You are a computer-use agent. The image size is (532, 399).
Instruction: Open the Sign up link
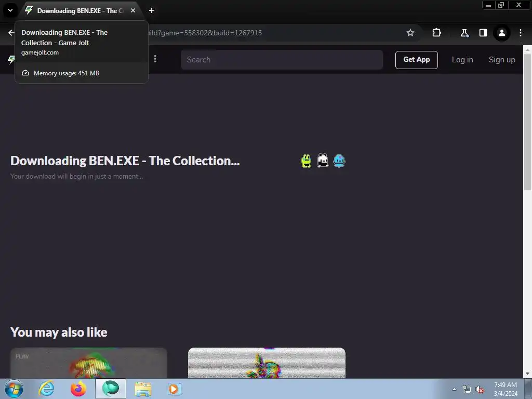click(502, 60)
